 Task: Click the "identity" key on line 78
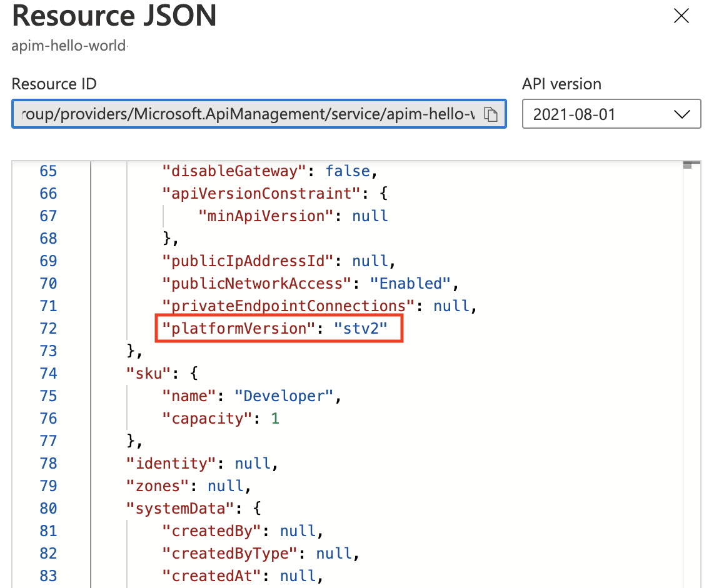tap(171, 463)
